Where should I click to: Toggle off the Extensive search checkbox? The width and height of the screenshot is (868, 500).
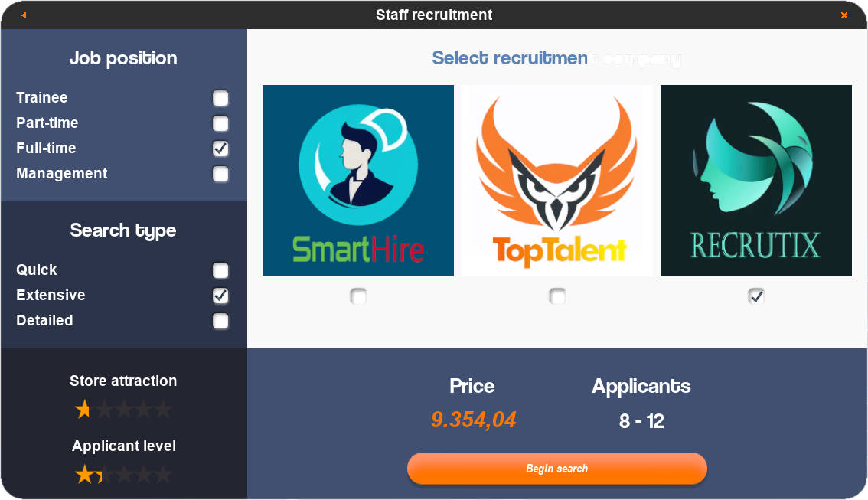pos(220,296)
